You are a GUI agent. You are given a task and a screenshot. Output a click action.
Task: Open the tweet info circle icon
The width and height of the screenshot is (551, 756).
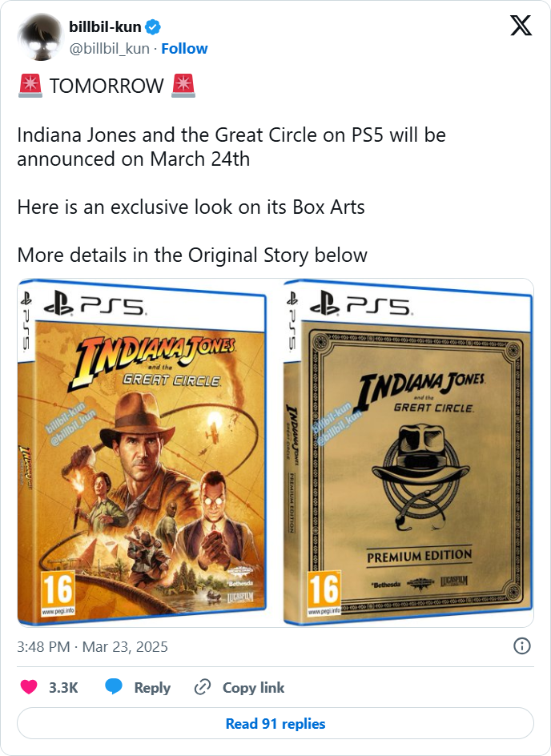point(522,646)
